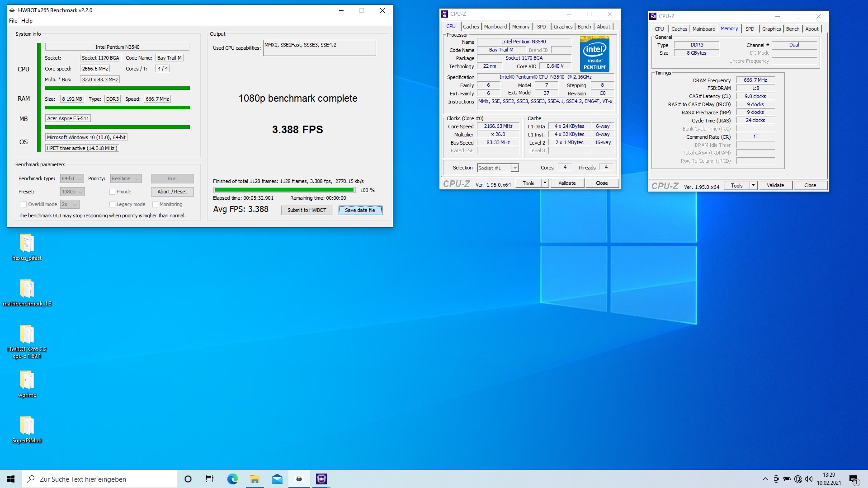Switch to Caches tab in CPU-Z CPU window

(x=471, y=27)
